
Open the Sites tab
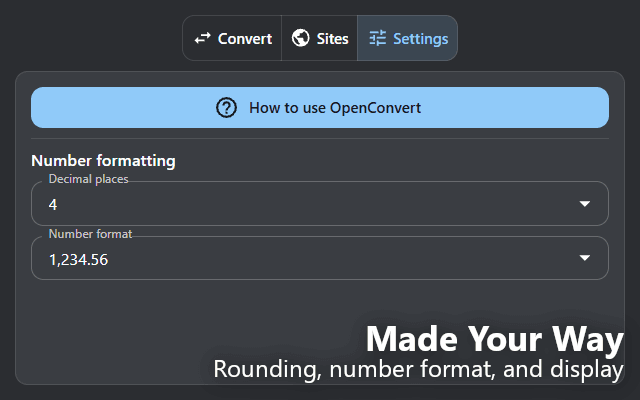(x=320, y=38)
